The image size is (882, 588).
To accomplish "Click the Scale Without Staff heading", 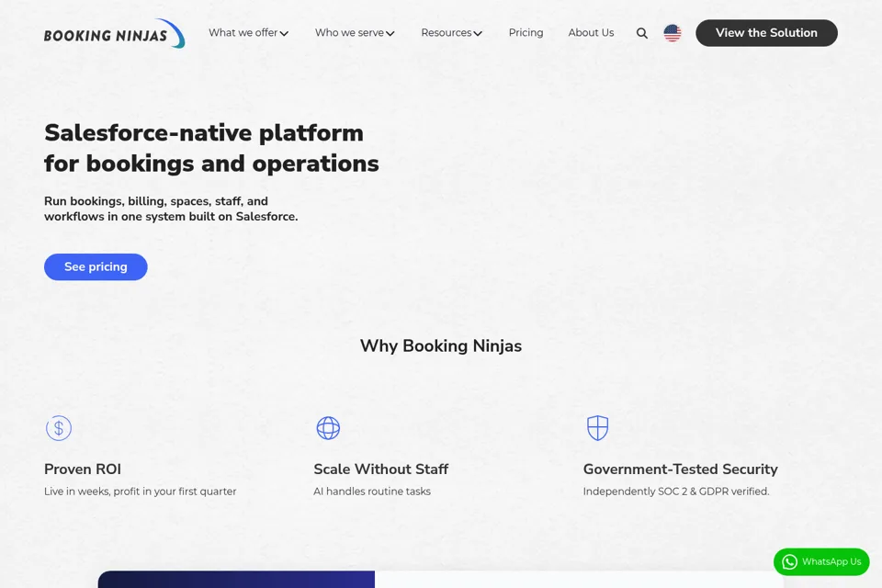I will pos(380,469).
